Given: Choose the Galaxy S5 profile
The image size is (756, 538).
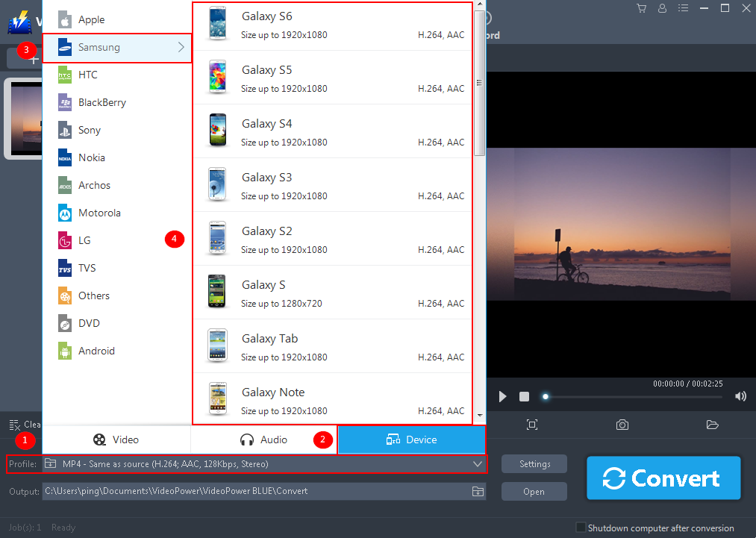Looking at the screenshot, I should [333, 77].
